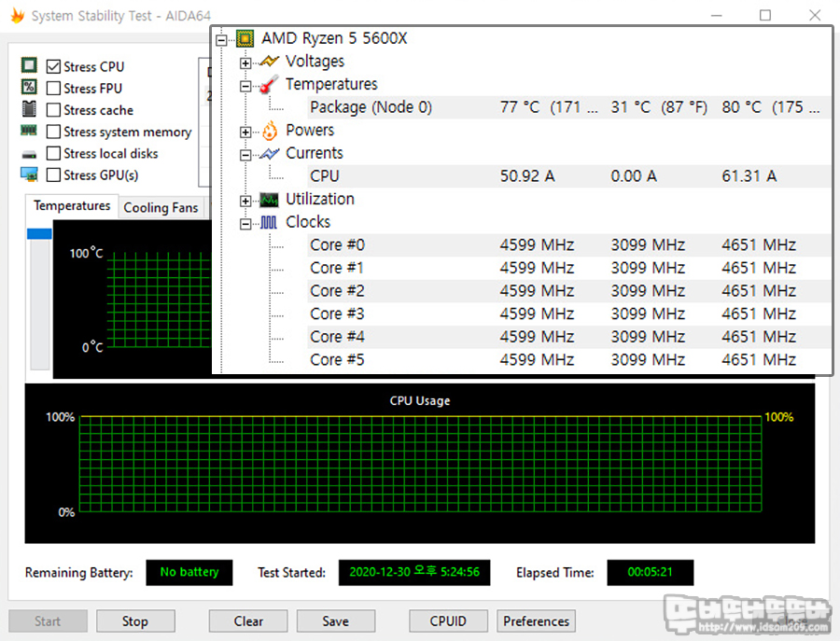Click the Voltages lightning icon

pyautogui.click(x=269, y=62)
